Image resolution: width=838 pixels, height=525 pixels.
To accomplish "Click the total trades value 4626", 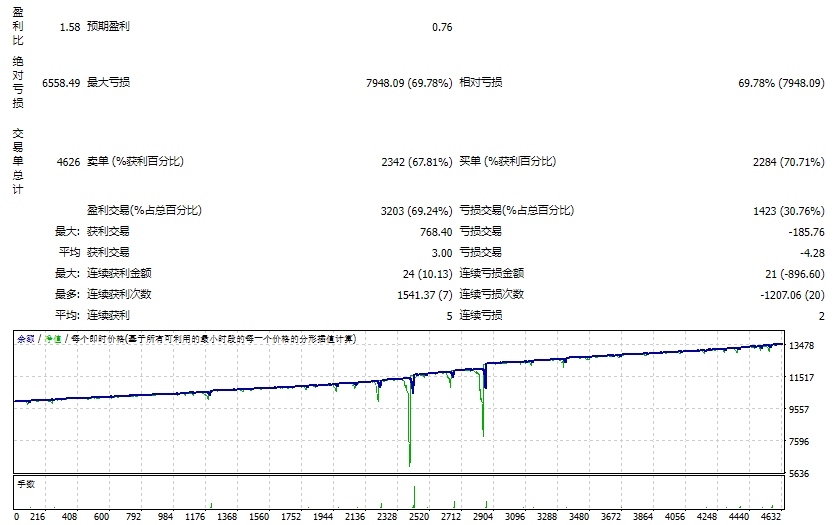I will [x=68, y=162].
